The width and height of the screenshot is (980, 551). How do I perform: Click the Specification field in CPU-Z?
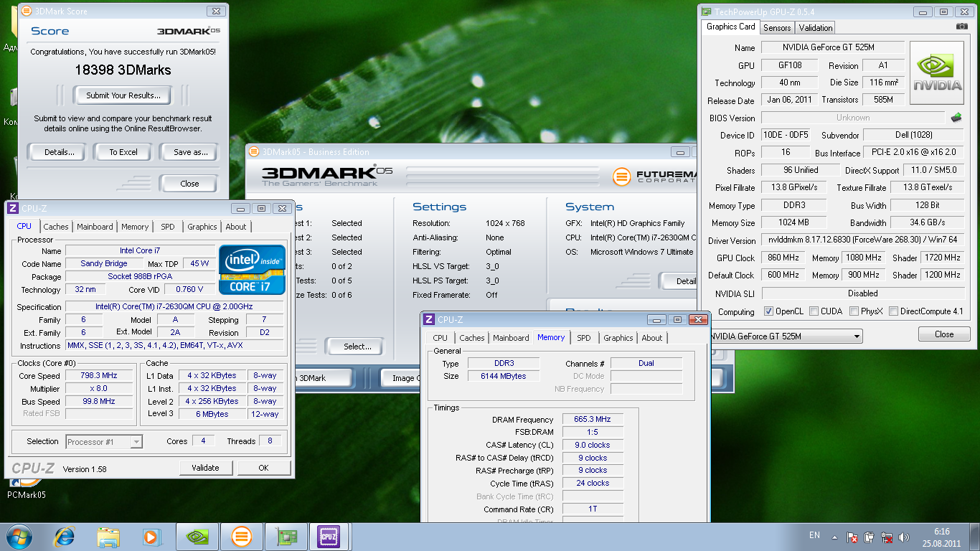pyautogui.click(x=174, y=307)
